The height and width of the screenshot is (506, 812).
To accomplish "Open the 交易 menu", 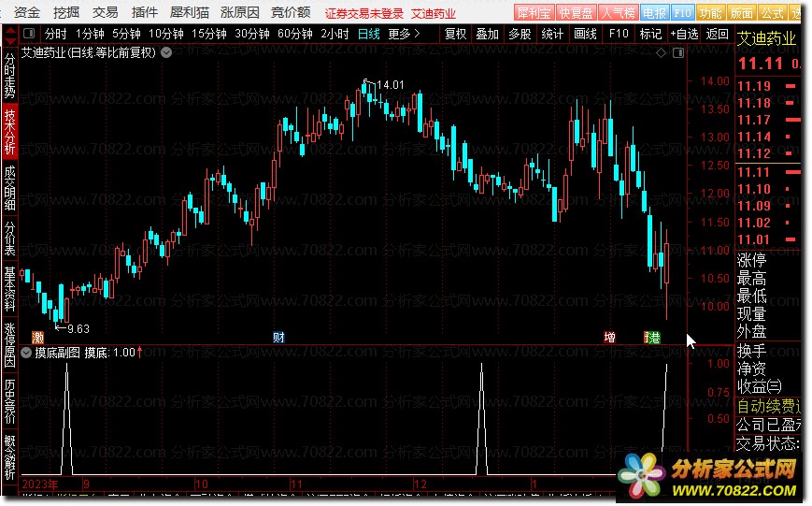I will pos(106,12).
